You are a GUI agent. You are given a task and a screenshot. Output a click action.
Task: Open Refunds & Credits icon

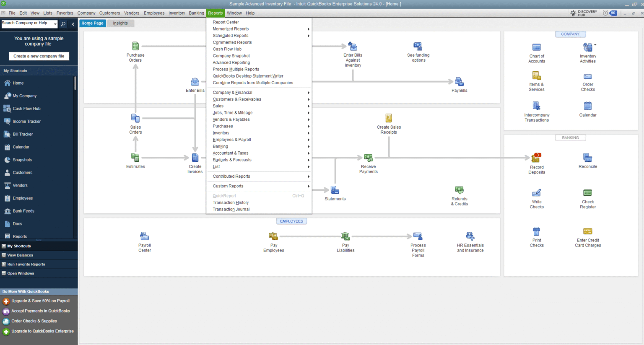tap(459, 190)
